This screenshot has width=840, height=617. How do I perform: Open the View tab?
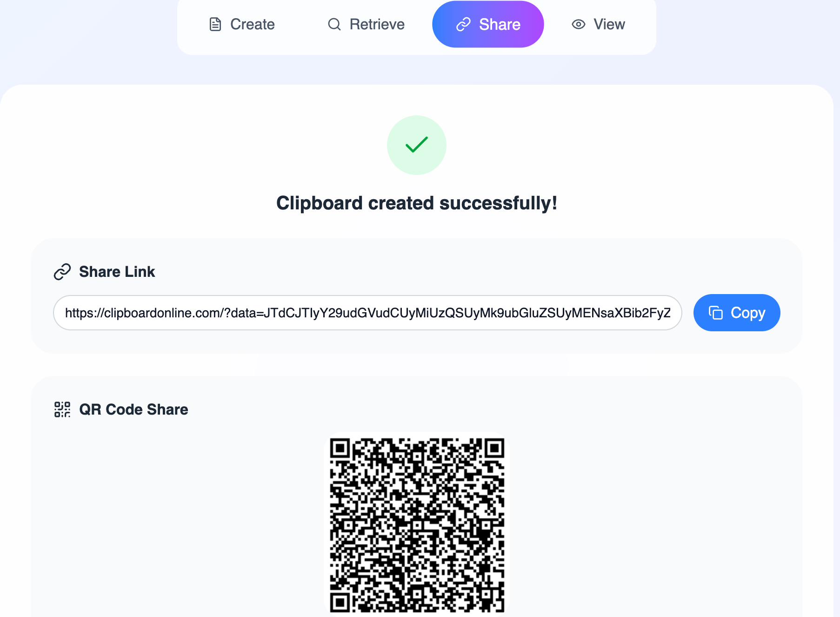click(598, 24)
